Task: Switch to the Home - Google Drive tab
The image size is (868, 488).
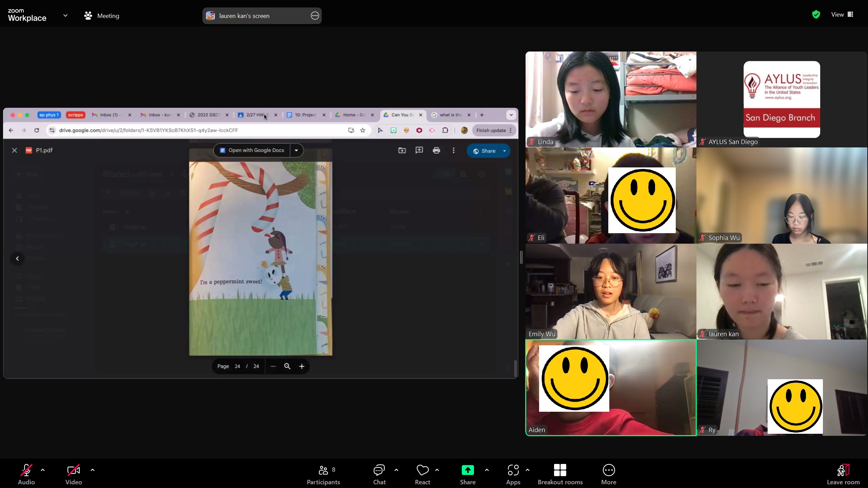Action: pyautogui.click(x=355, y=115)
